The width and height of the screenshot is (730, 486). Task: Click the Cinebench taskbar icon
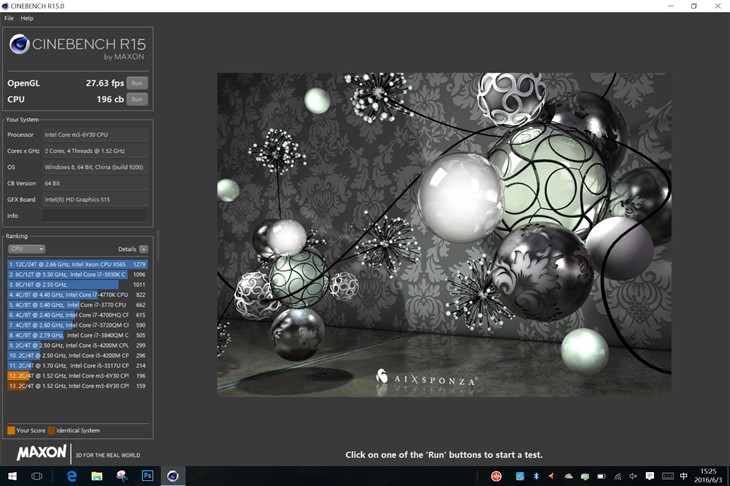pyautogui.click(x=173, y=476)
